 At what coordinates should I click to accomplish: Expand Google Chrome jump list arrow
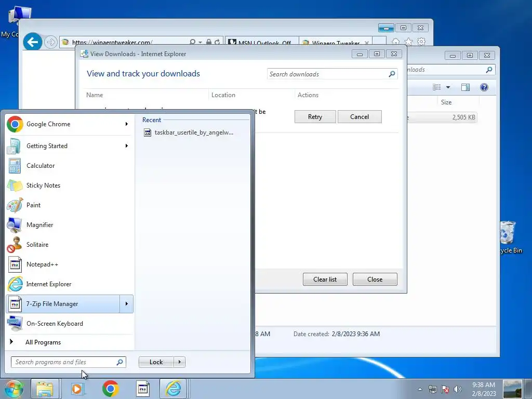click(x=127, y=124)
